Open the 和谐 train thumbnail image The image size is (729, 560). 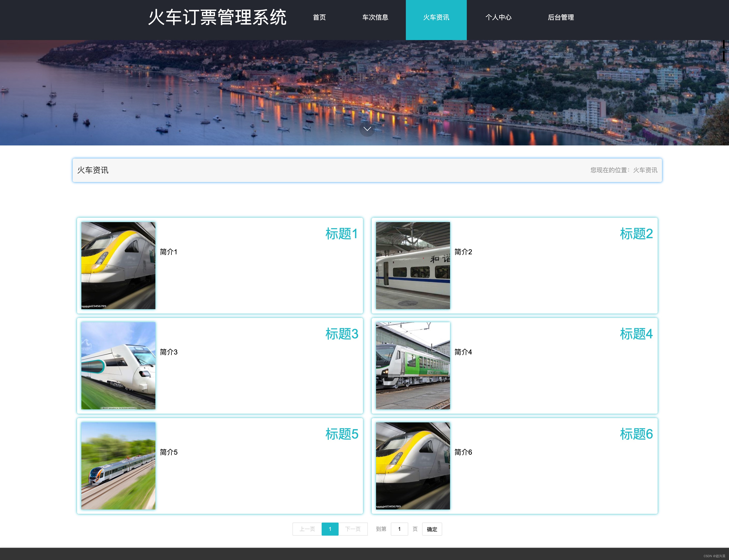[413, 266]
